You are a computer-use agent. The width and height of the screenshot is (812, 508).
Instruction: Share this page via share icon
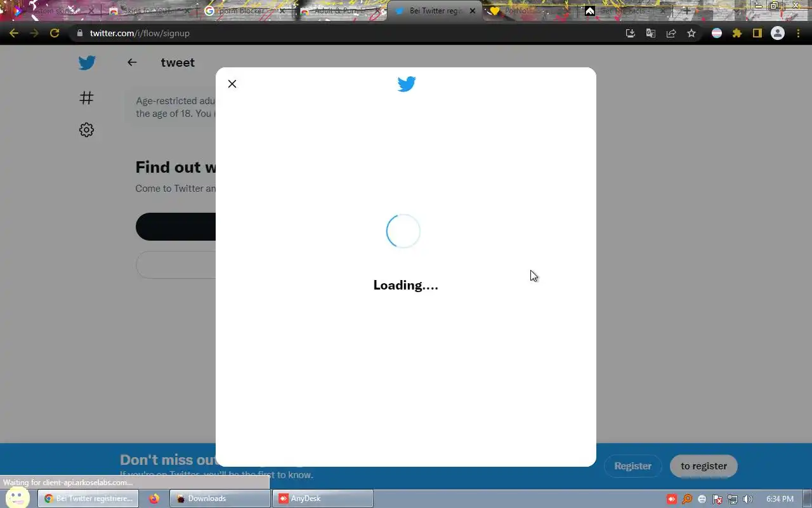pyautogui.click(x=671, y=33)
